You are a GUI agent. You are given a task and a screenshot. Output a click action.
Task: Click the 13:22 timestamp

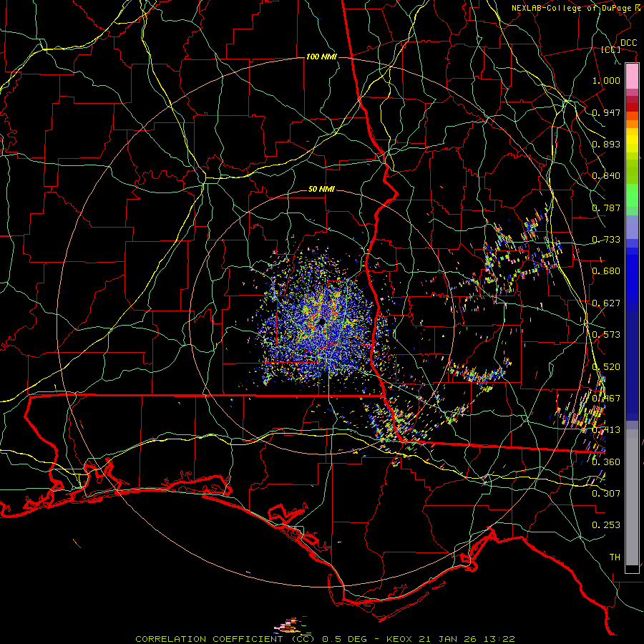coord(500,639)
